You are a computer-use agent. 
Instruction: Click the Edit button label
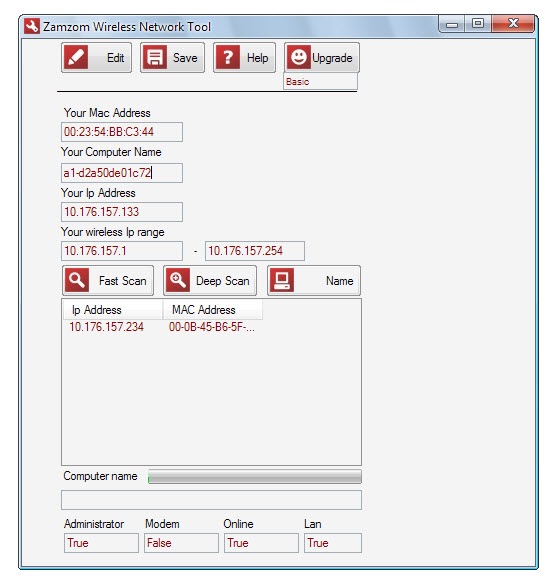115,58
